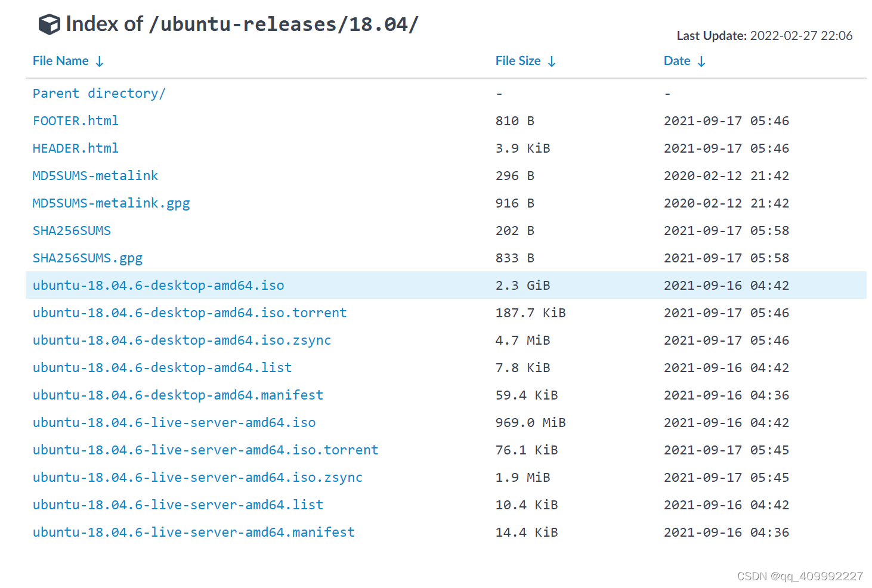Click the 810 B size value
Image resolution: width=872 pixels, height=588 pixels.
point(515,121)
